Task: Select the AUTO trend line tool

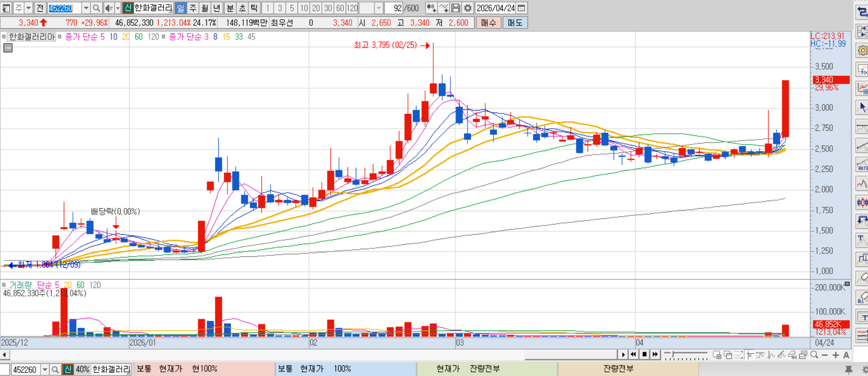Action: tap(861, 165)
